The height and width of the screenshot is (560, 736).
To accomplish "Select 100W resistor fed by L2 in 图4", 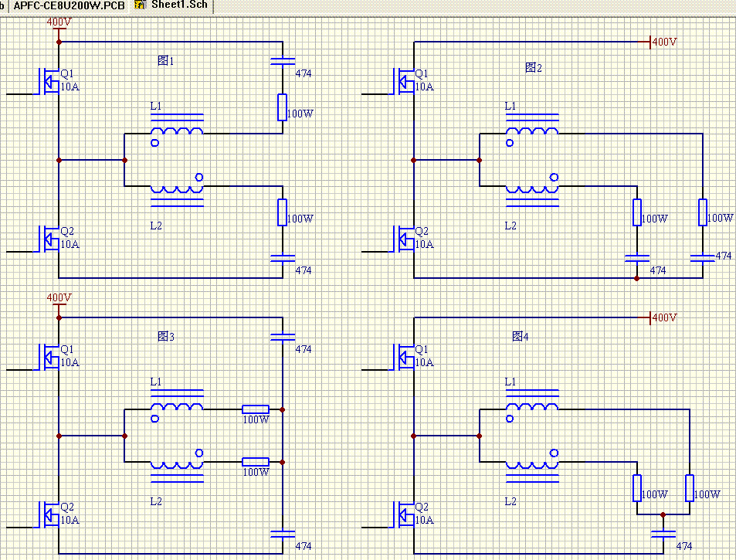I will (637, 488).
